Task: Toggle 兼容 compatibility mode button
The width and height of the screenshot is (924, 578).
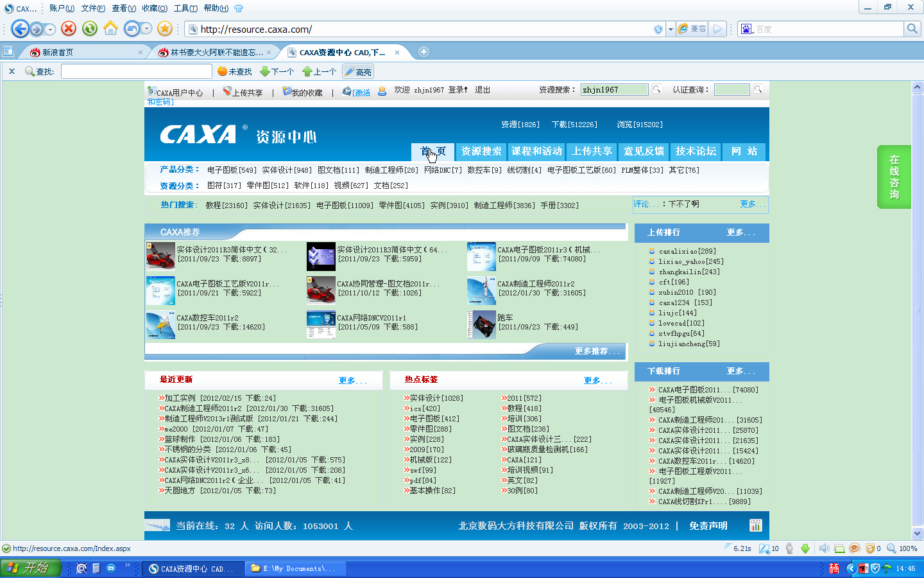Action: [692, 29]
